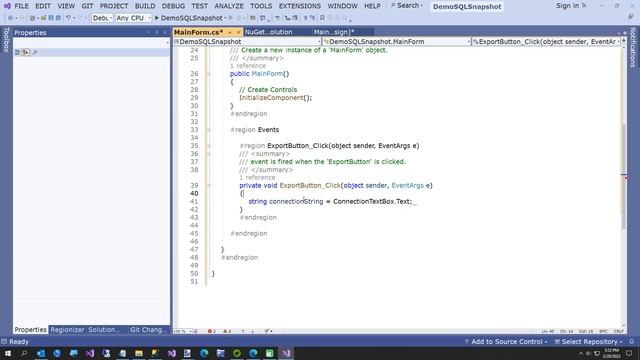Open the ANALYZE menu
This screenshot has height=360, width=640.
click(229, 6)
